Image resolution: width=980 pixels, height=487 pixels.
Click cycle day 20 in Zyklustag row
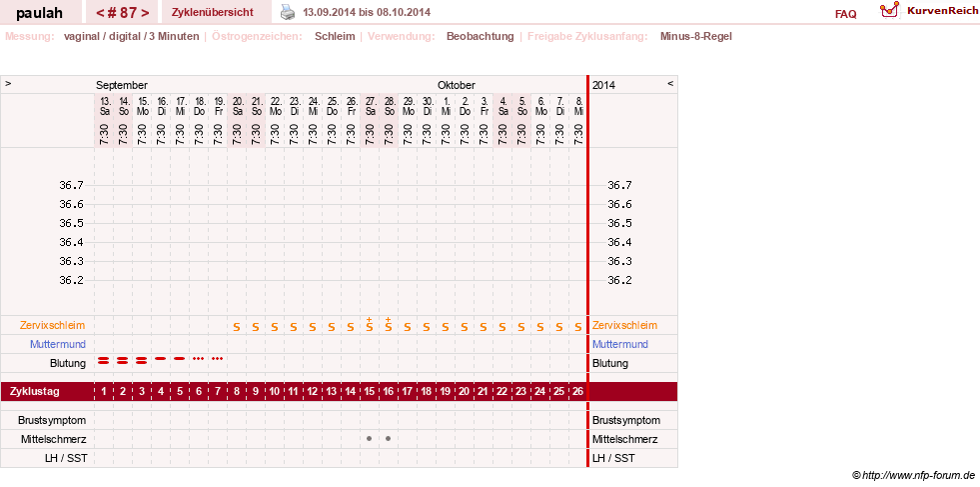pos(465,392)
